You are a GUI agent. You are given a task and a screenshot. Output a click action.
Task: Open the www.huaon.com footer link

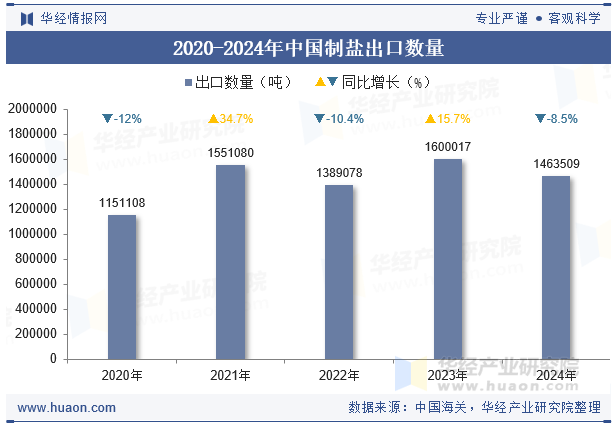[67, 408]
